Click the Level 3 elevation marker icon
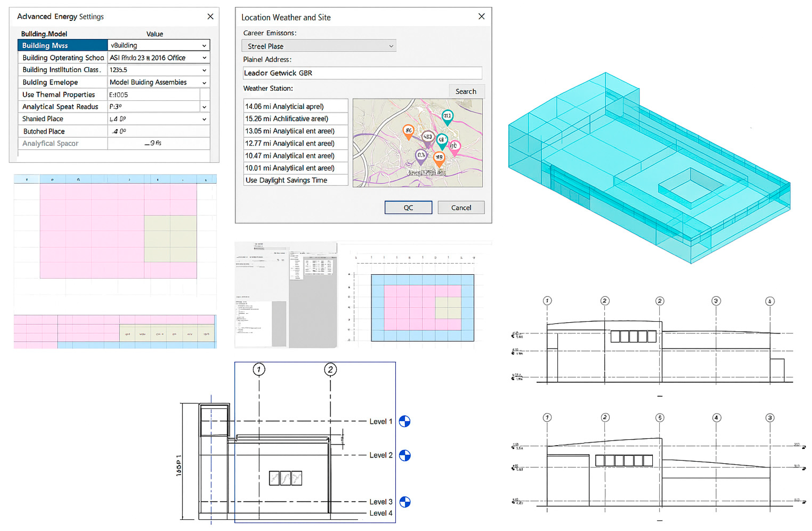Screen dimensions: 812x531 point(405,502)
